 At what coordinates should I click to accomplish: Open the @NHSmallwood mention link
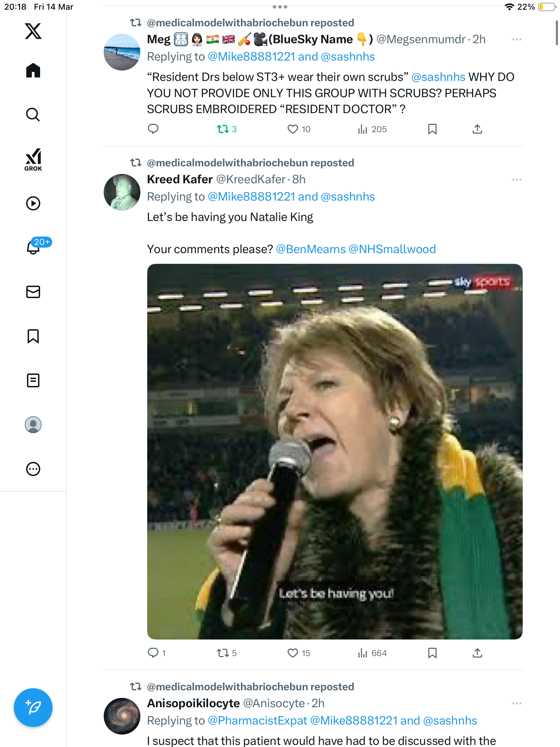pos(392,249)
